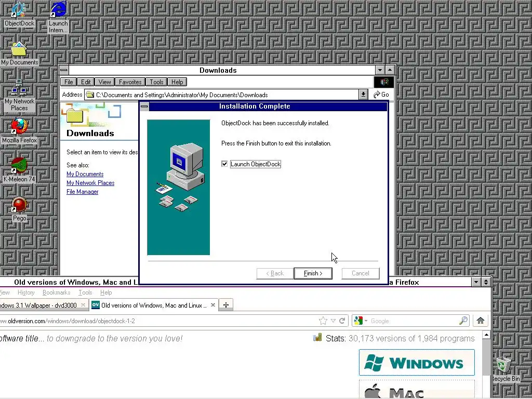
Task: Open the ObjectDock desktop shortcut
Action: click(x=19, y=14)
